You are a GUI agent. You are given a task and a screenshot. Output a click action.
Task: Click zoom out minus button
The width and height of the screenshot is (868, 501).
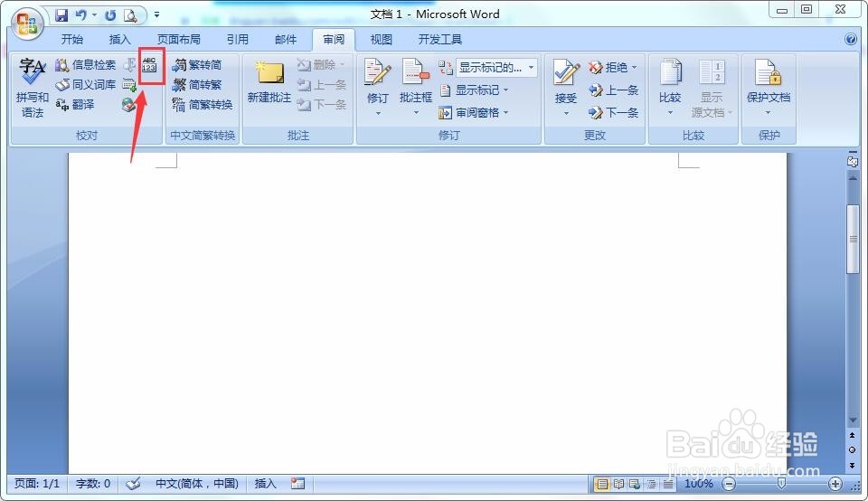[730, 485]
